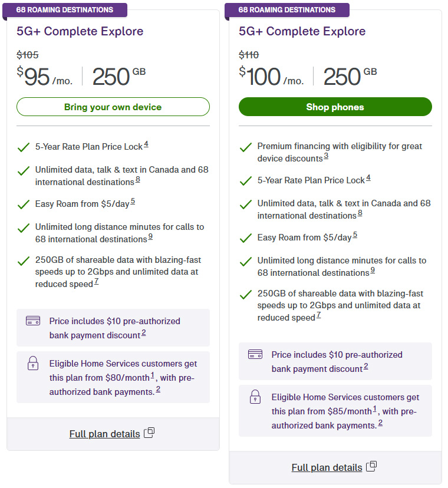Click the 5G+ Complete Explore heading of the $95 plan

pos(80,31)
